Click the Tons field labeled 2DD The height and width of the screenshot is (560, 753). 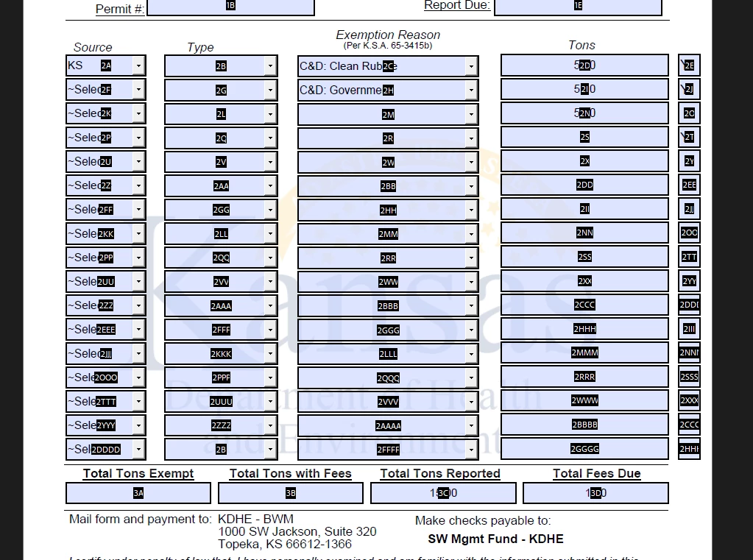[584, 185]
